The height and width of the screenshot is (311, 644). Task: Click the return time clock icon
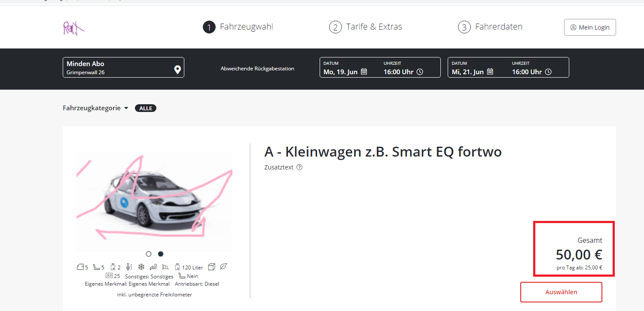pyautogui.click(x=548, y=72)
